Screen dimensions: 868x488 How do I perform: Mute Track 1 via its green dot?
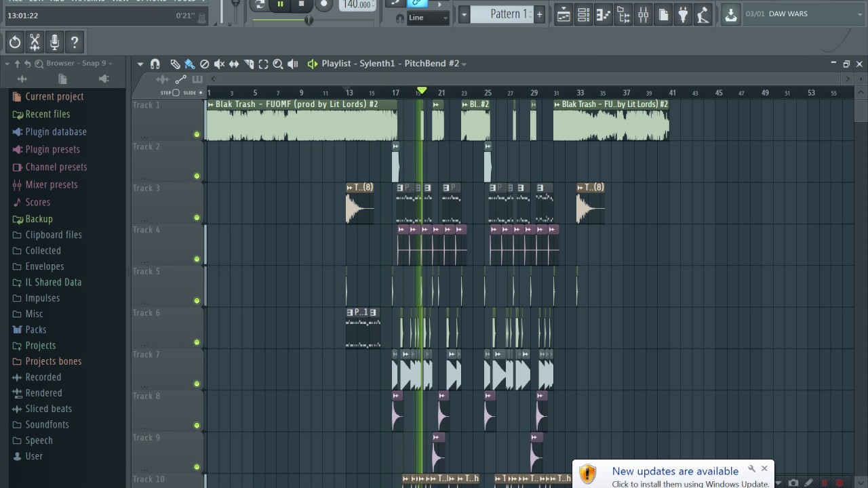pos(197,134)
